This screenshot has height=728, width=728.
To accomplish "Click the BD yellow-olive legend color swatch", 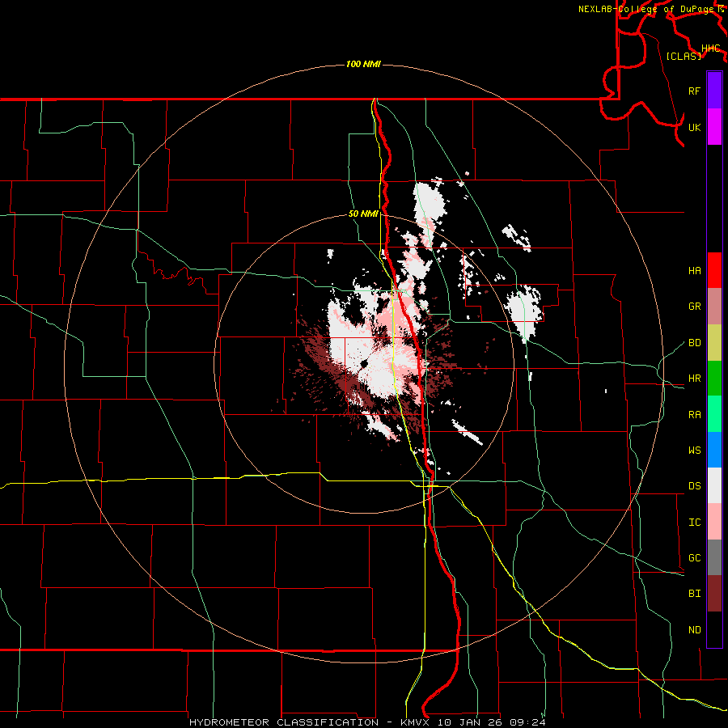I will (714, 342).
